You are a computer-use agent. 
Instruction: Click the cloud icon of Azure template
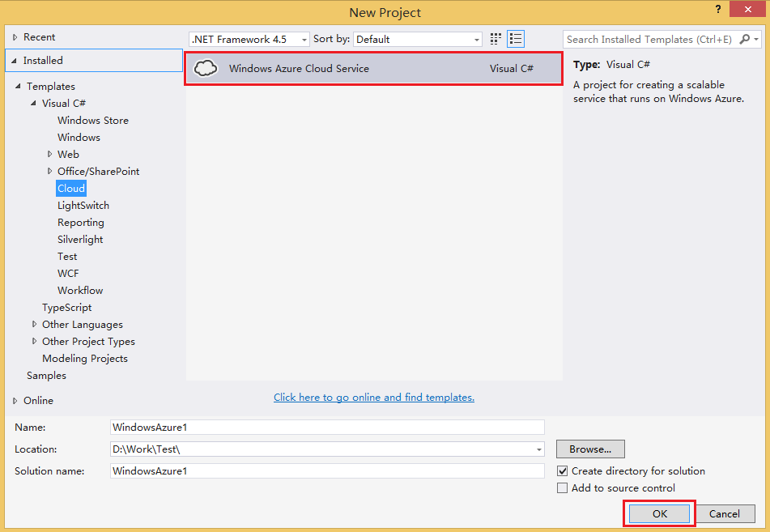tap(206, 68)
